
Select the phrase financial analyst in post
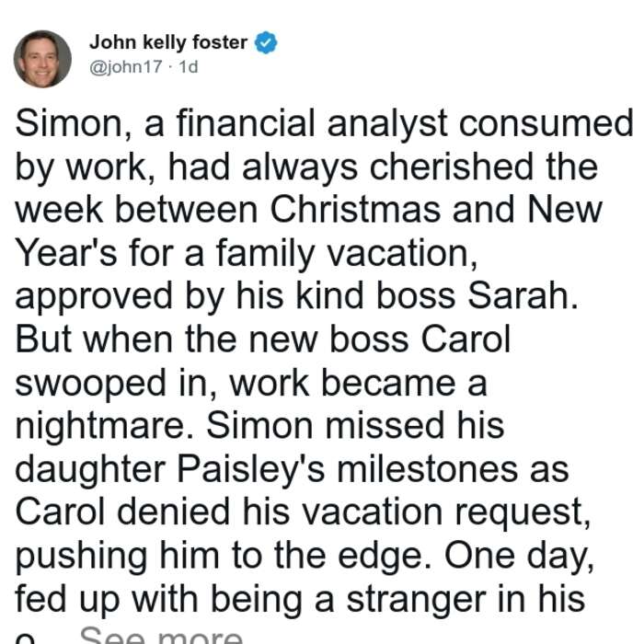click(312, 123)
